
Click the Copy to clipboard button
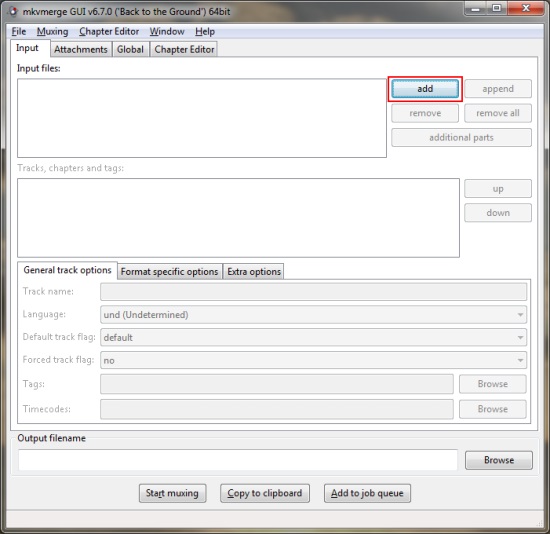point(265,493)
